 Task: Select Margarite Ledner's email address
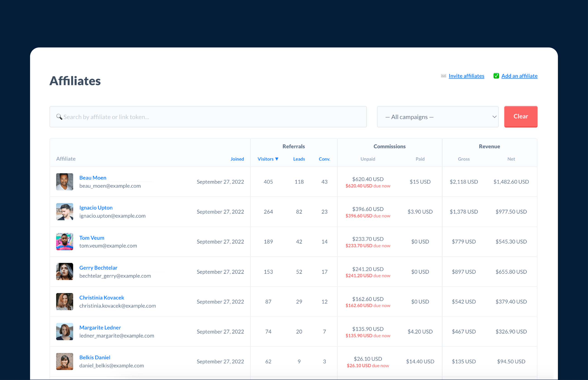[116, 335]
